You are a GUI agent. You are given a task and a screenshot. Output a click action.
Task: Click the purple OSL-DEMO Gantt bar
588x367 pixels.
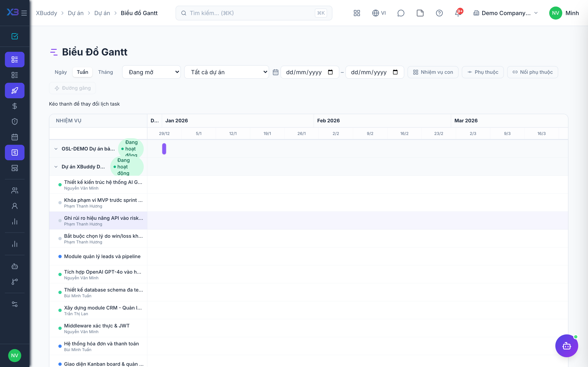click(164, 149)
